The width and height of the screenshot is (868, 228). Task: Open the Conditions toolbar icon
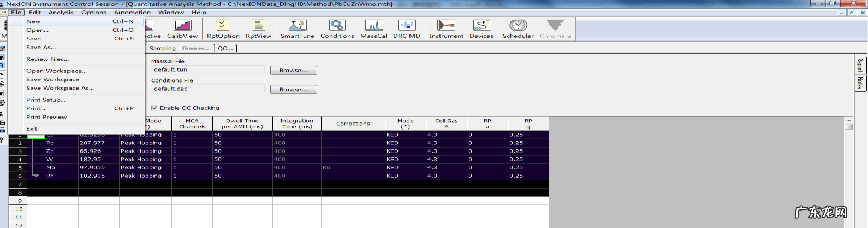click(x=337, y=28)
